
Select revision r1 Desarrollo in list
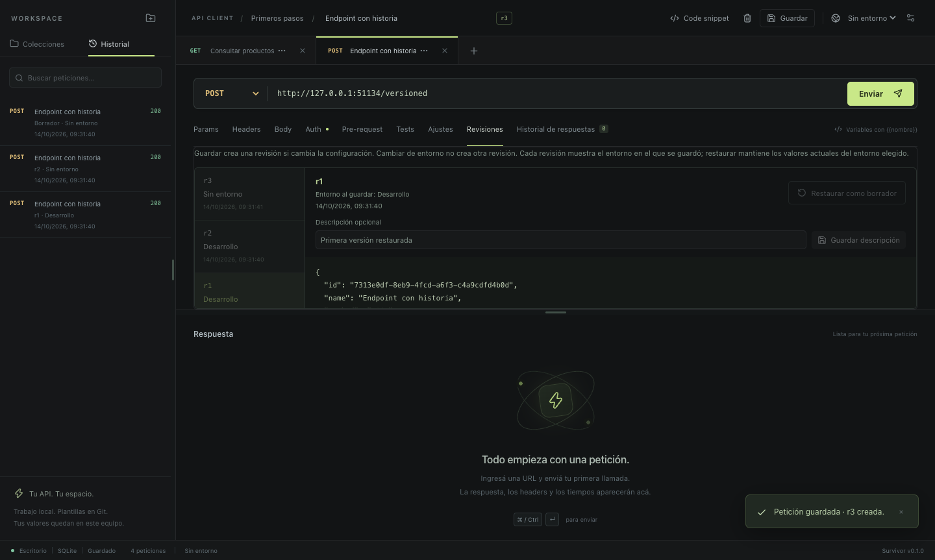tap(249, 291)
